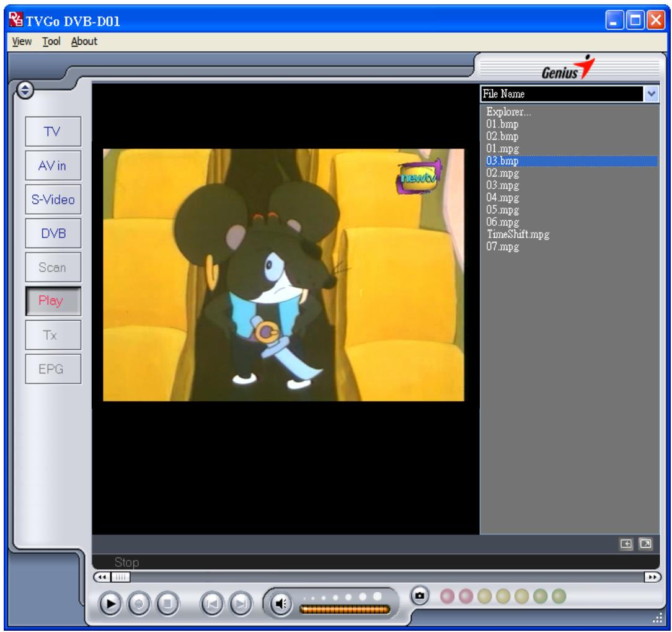Select 02.mpg in file list
The height and width of the screenshot is (632, 672).
pyautogui.click(x=502, y=173)
